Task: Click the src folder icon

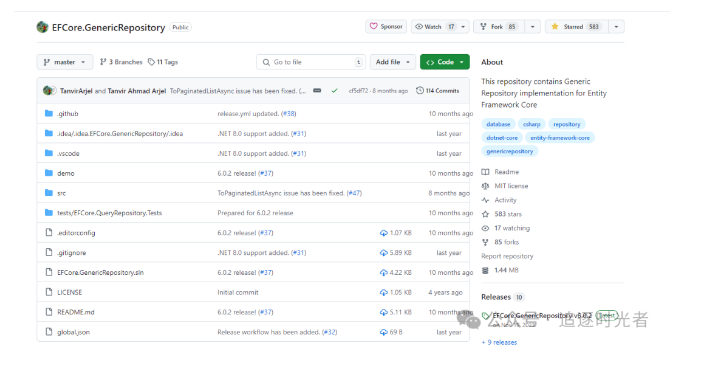Action: pyautogui.click(x=49, y=193)
